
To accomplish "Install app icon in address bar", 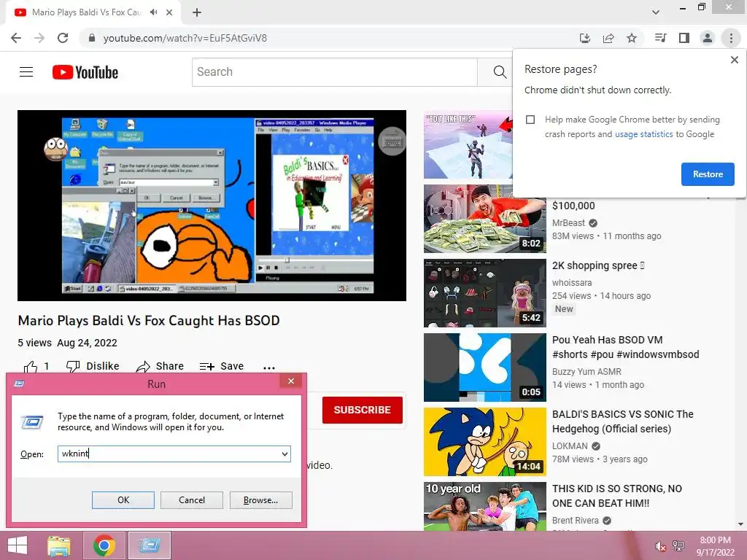I will tap(585, 38).
